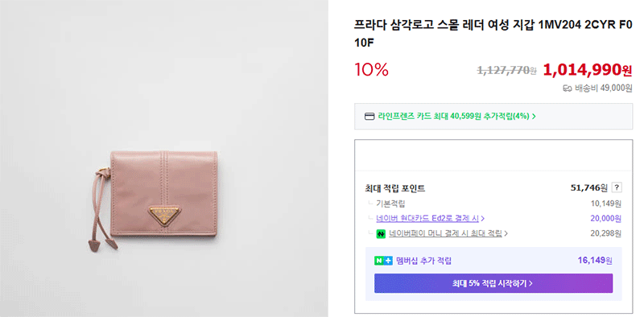Click the 배송비 49,000원 shipping fee text
Image resolution: width=644 pixels, height=317 pixels.
pos(603,89)
